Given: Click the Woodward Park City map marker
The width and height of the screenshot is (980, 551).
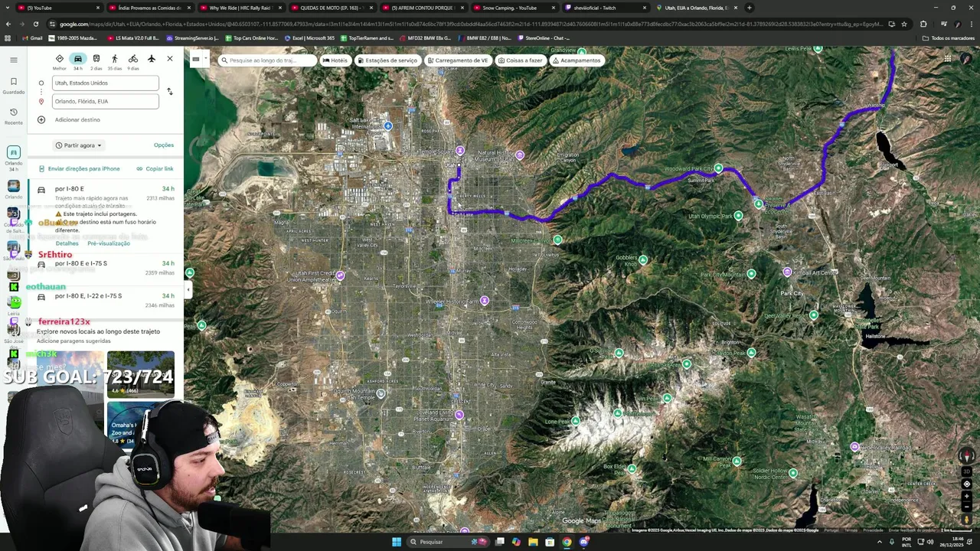Looking at the screenshot, I should 718,168.
